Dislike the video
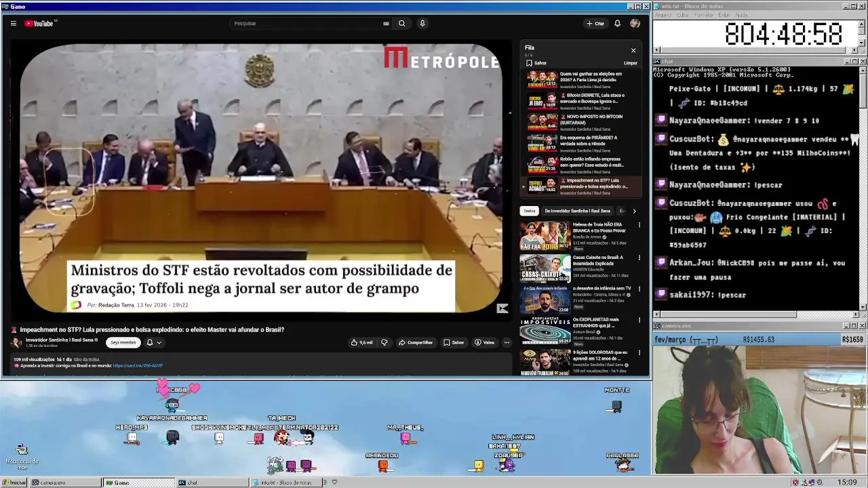The image size is (868, 488). 384,342
